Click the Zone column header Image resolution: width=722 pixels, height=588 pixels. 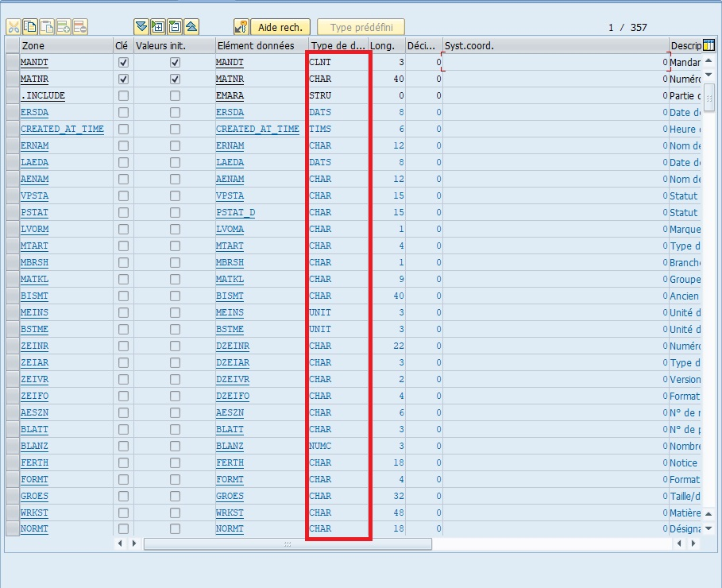(64, 45)
